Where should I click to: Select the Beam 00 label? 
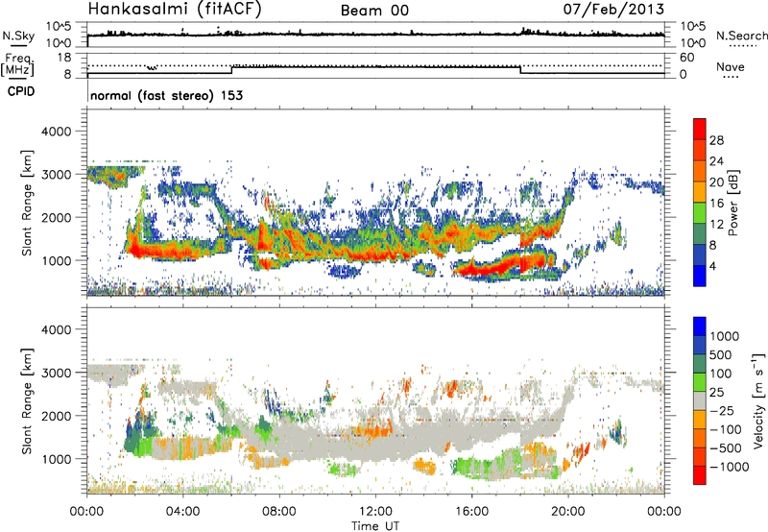point(374,11)
